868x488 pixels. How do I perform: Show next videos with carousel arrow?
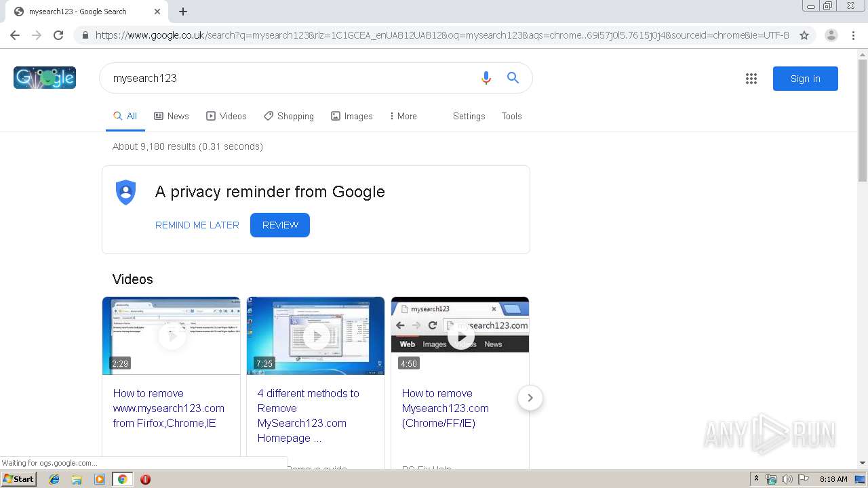530,398
